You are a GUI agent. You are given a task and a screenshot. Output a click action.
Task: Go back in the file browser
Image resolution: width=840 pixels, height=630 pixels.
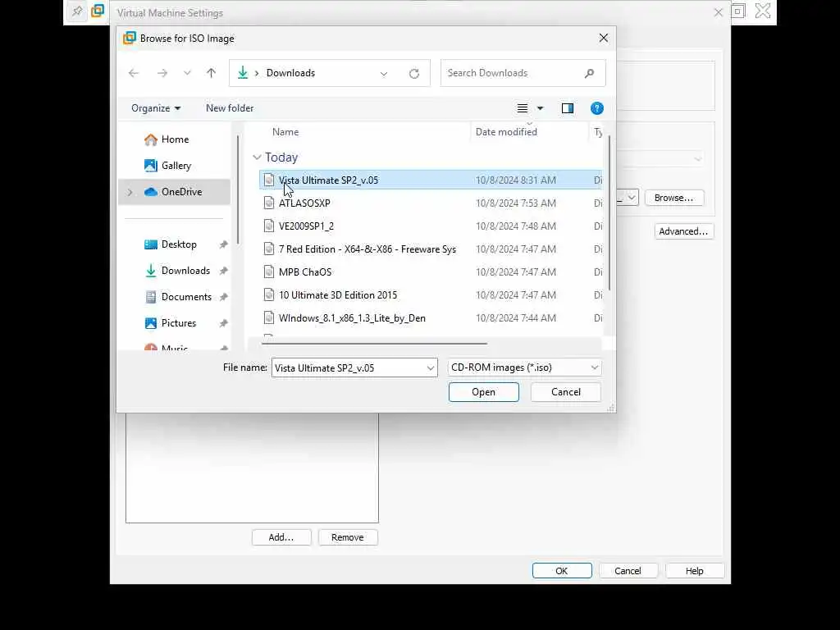coord(134,73)
